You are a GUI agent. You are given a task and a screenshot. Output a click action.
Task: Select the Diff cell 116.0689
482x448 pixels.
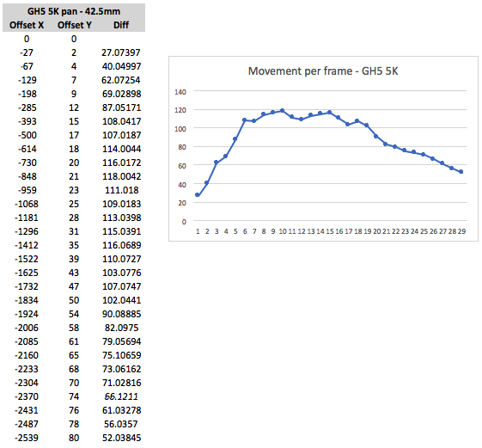121,245
